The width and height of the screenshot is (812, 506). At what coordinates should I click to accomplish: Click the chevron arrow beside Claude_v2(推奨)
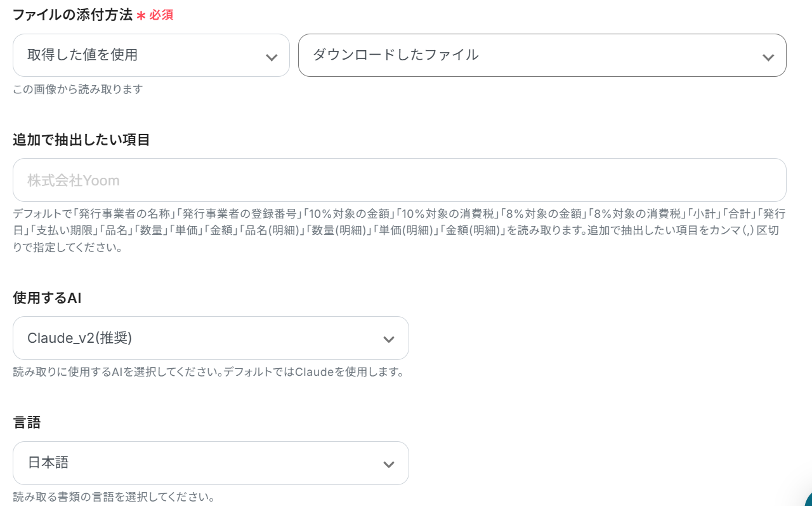point(389,340)
